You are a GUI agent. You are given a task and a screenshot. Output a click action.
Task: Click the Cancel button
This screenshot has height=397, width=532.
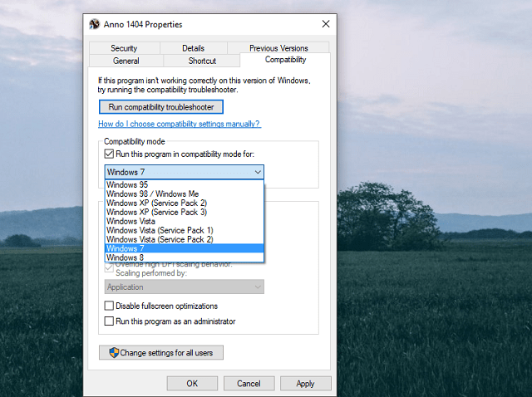point(249,384)
